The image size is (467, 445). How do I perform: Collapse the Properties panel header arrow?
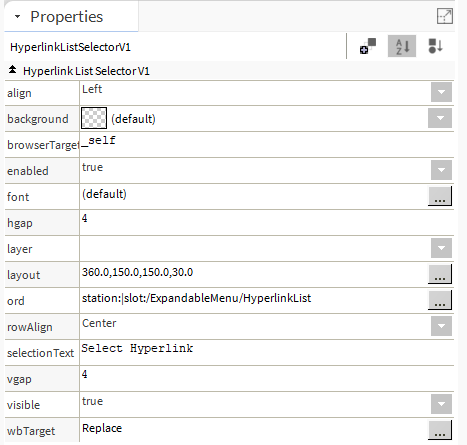pyautogui.click(x=17, y=16)
